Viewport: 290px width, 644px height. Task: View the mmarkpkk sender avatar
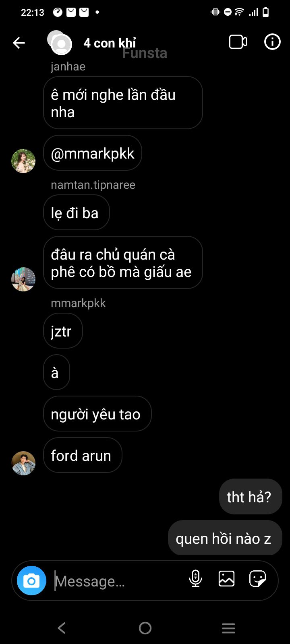[x=23, y=463]
